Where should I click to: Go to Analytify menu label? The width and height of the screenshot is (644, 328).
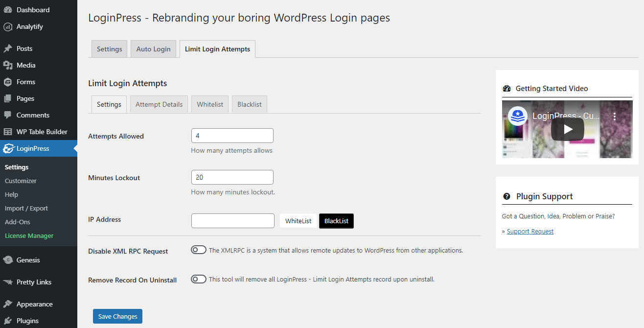pos(30,26)
